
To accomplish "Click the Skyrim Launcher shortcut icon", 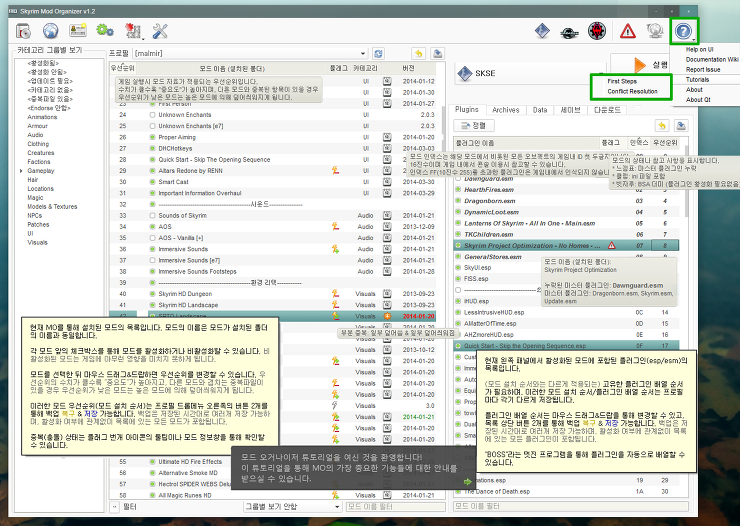I will pyautogui.click(x=569, y=32).
